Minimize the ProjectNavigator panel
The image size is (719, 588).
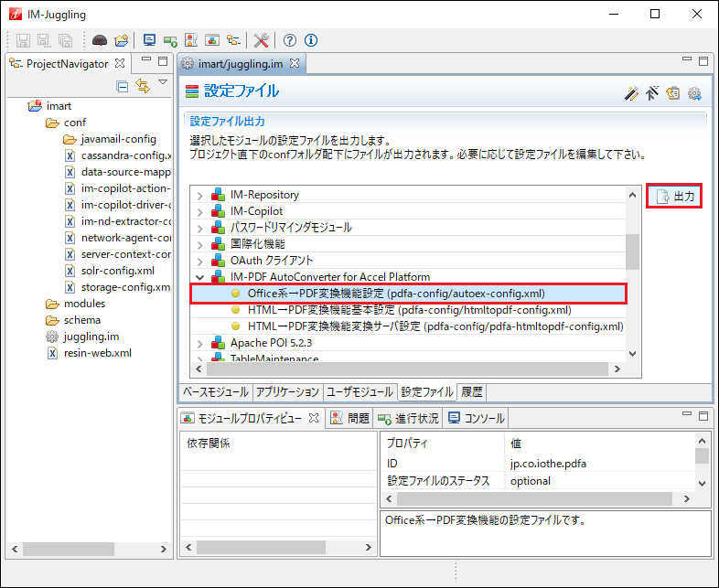[146, 59]
